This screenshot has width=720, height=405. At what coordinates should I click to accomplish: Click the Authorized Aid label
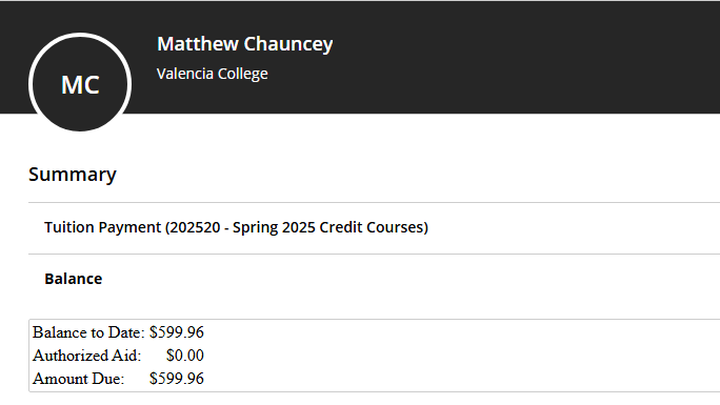tap(87, 355)
